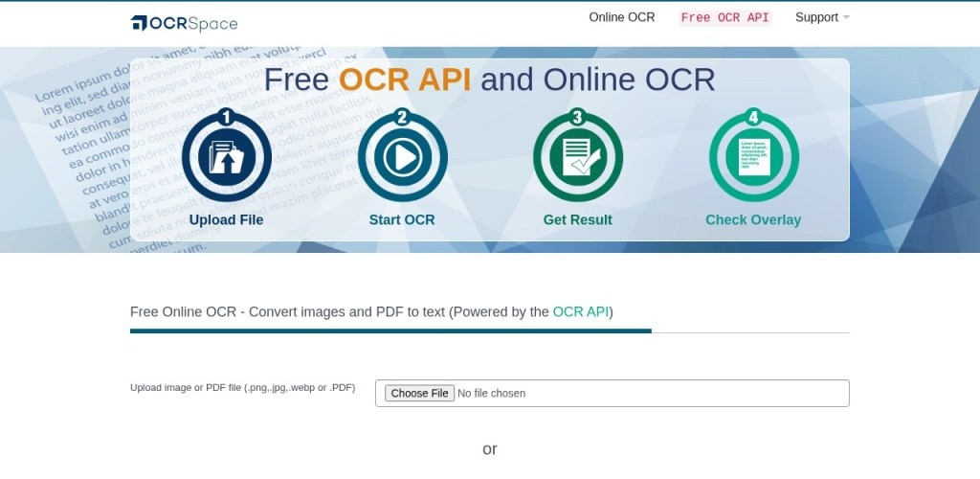980x479 pixels.
Task: Click the 'No file chosen' file input area
Action: point(491,393)
